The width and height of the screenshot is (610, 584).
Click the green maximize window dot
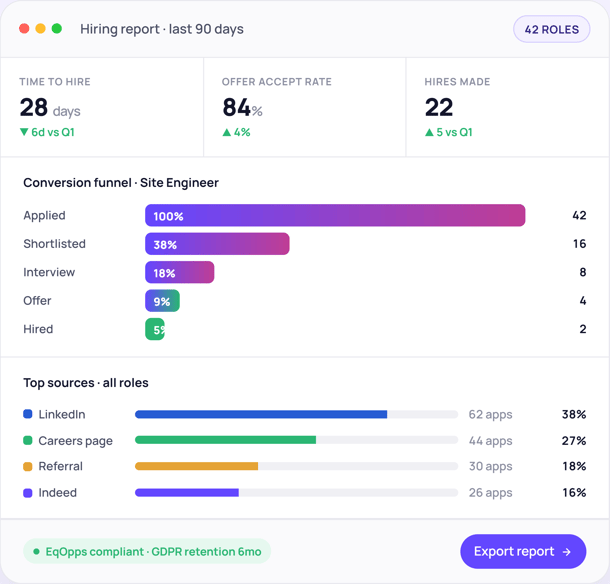(x=57, y=28)
